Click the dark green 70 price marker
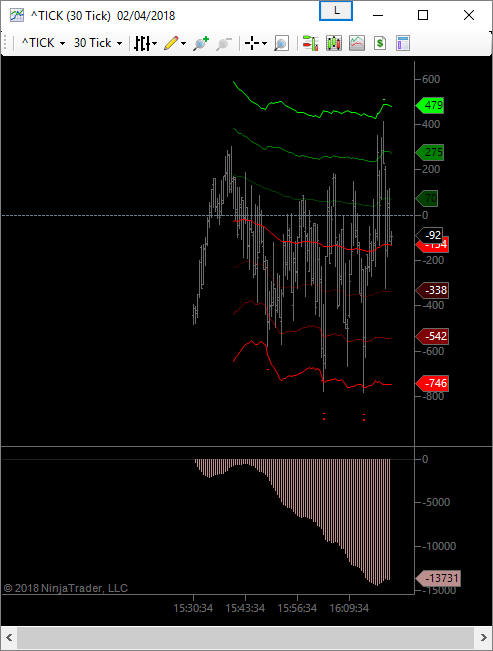The image size is (493, 651). (427, 198)
